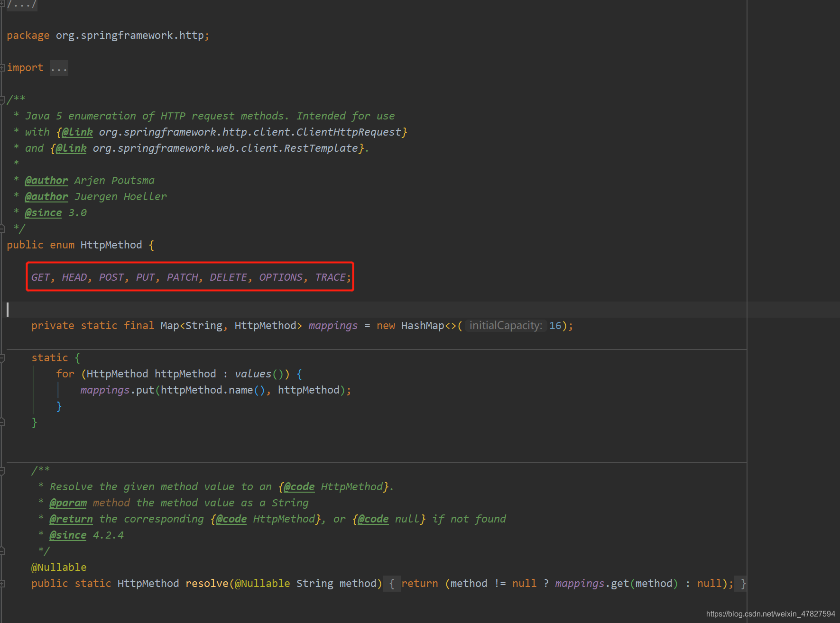Click the 'initialCapacity:' parameter hint
The image size is (840, 623).
tap(506, 326)
